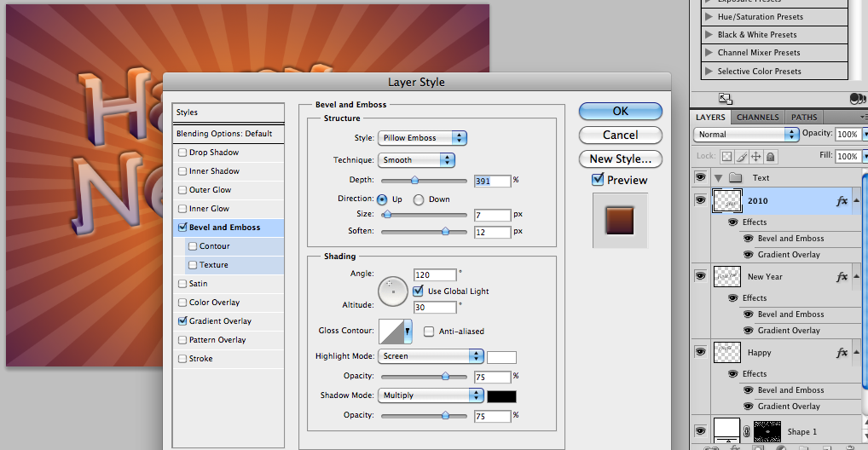Click lock transparent pixels icon
Viewport: 868px width, 450px height.
click(726, 156)
